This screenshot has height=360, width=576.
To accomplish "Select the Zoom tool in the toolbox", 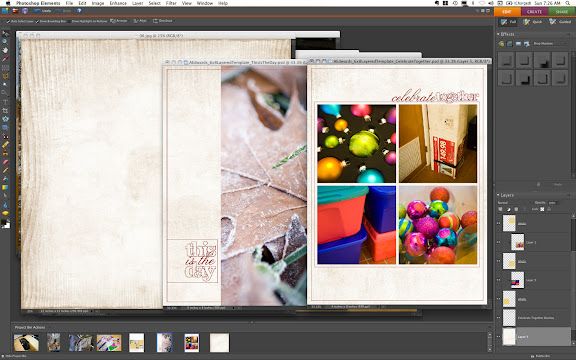I will coord(5,42).
